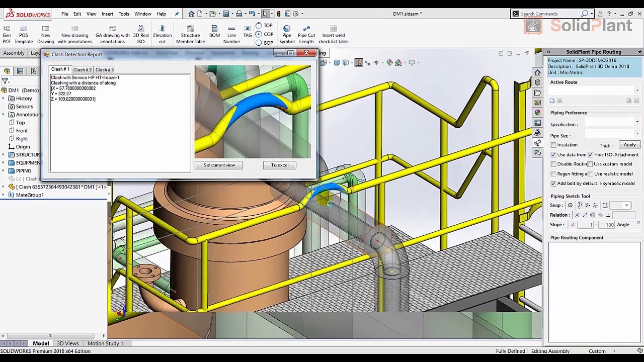Screen dimensions: 644x362
Task: Switch to the 3D Views tab
Action: [x=68, y=343]
